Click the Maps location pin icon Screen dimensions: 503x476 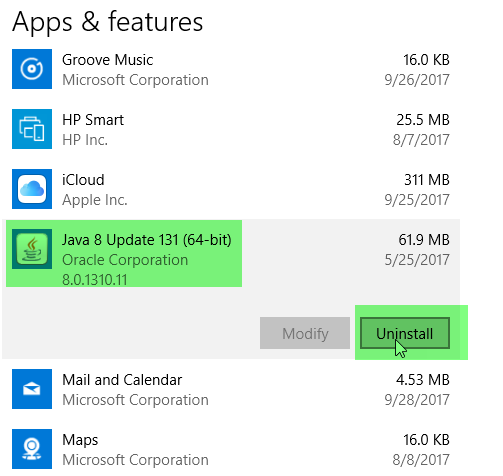(32, 449)
